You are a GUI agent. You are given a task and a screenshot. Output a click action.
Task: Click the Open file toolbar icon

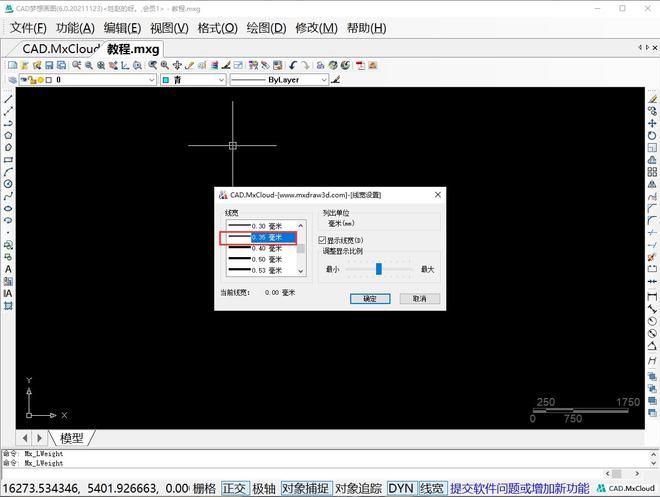[25, 65]
